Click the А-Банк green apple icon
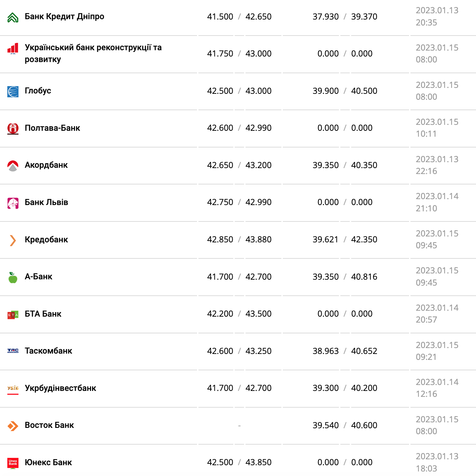476x476 pixels. pyautogui.click(x=13, y=278)
